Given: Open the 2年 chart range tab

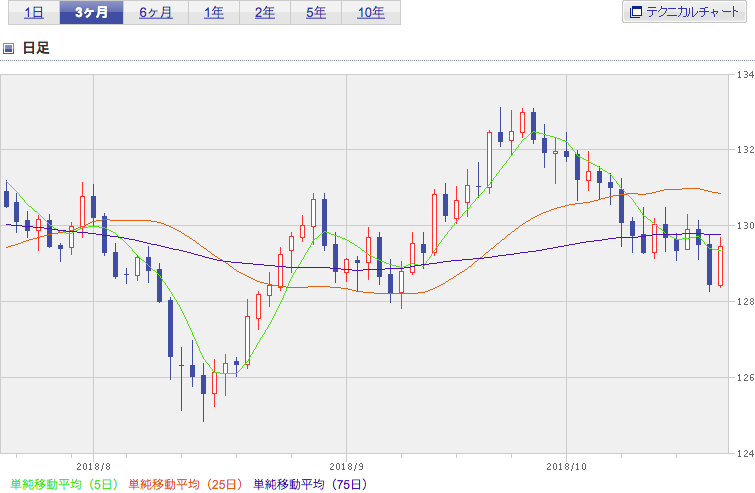Looking at the screenshot, I should click(265, 12).
